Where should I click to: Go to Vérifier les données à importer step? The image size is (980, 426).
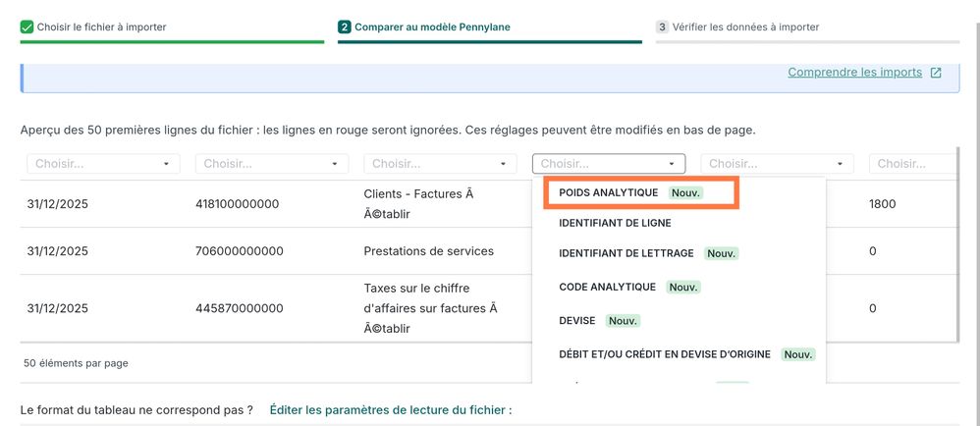[x=745, y=27]
